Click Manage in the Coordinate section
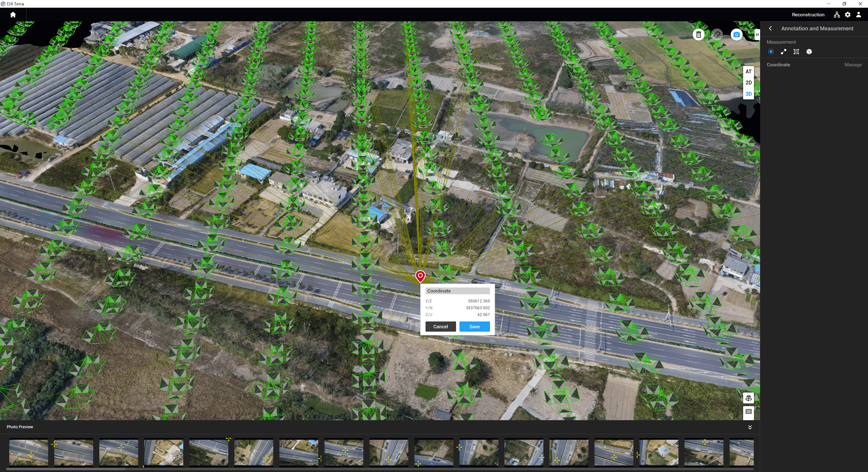This screenshot has height=472, width=868. [x=853, y=65]
